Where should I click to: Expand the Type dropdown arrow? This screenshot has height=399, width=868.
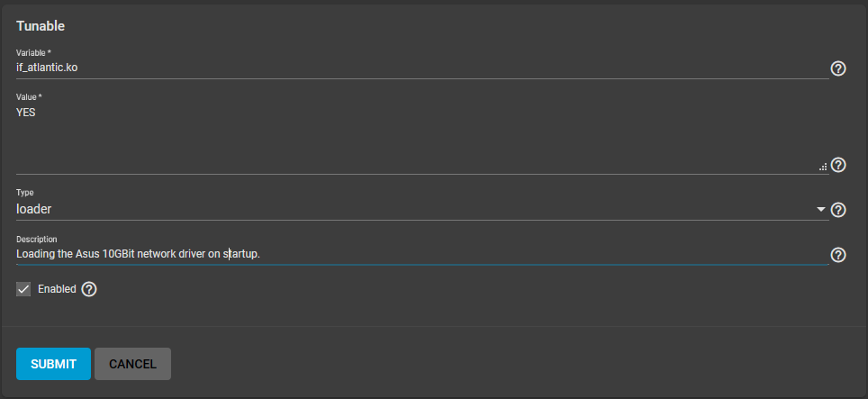pos(821,209)
